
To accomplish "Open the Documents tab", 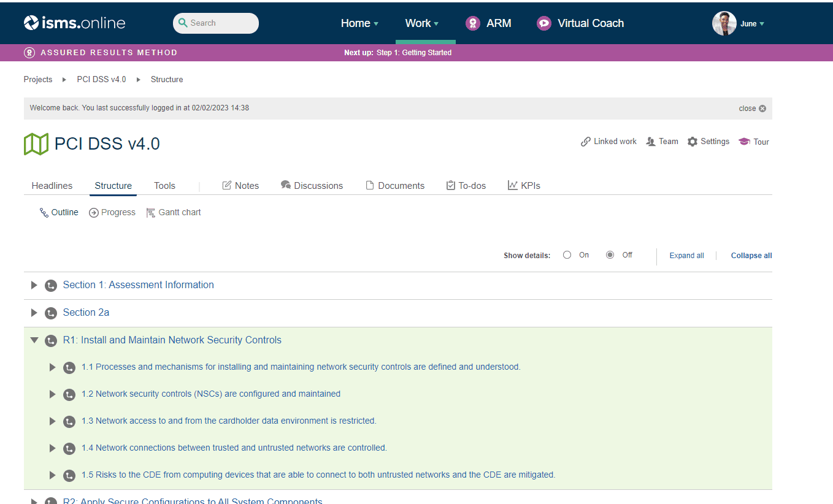I will pos(395,186).
